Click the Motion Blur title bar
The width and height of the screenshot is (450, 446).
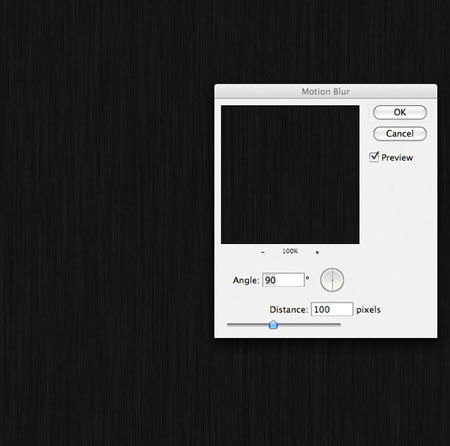point(326,91)
